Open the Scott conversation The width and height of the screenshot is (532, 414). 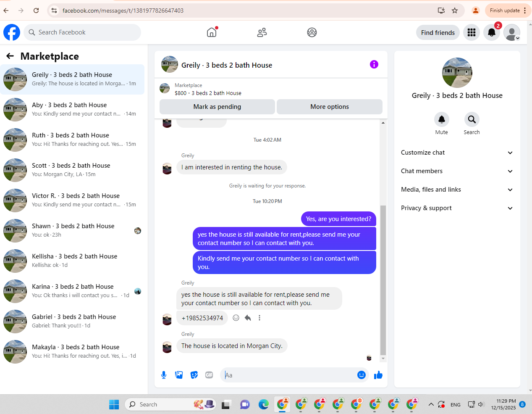click(x=72, y=170)
